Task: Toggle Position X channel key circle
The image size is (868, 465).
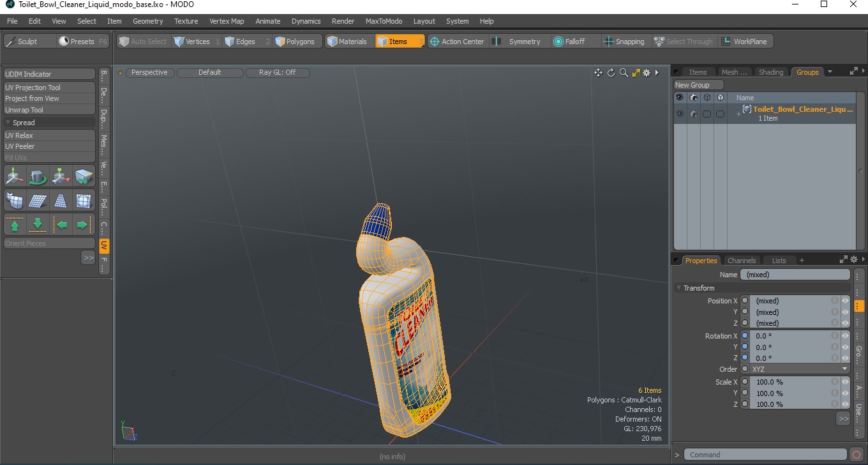Action: [x=745, y=301]
